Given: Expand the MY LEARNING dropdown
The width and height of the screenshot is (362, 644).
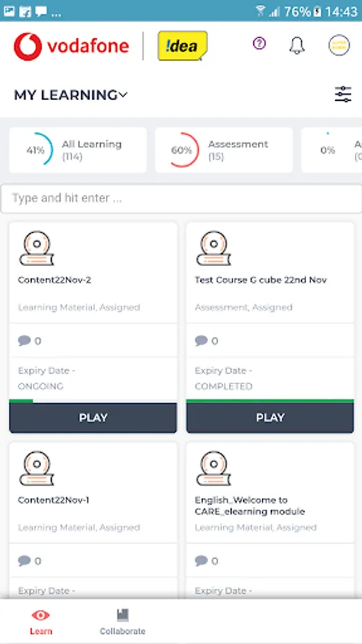Looking at the screenshot, I should pyautogui.click(x=71, y=95).
